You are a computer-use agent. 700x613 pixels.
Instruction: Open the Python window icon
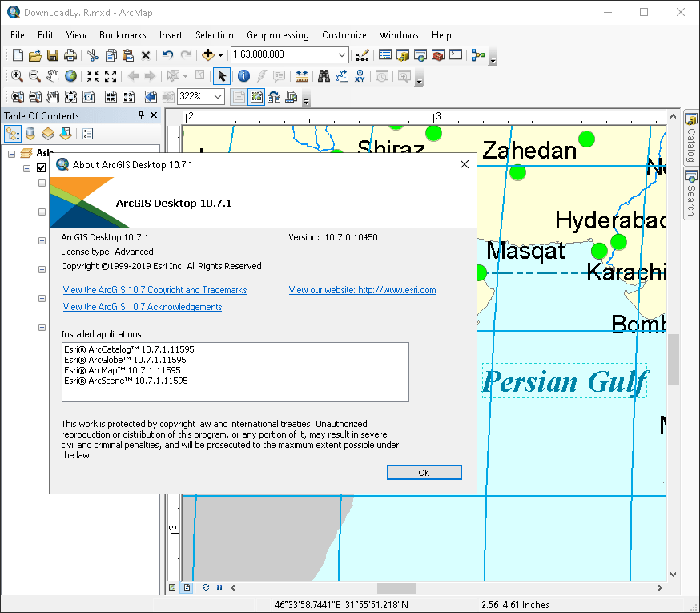coord(456,55)
